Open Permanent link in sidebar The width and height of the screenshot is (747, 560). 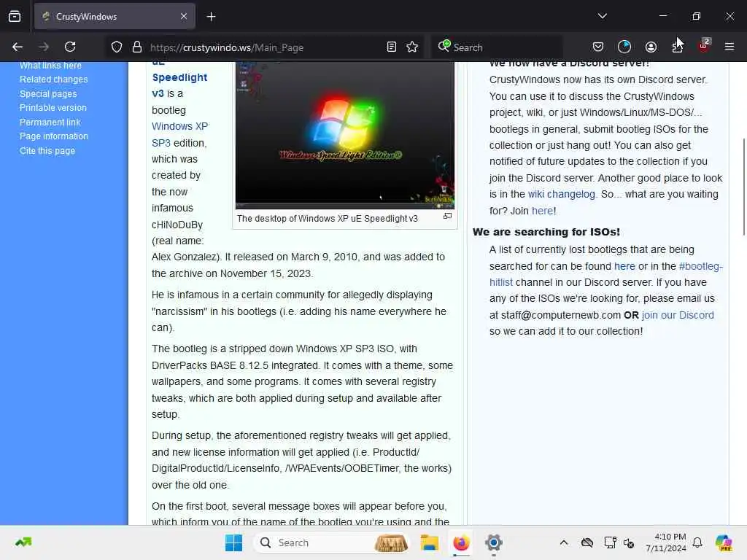coord(50,122)
